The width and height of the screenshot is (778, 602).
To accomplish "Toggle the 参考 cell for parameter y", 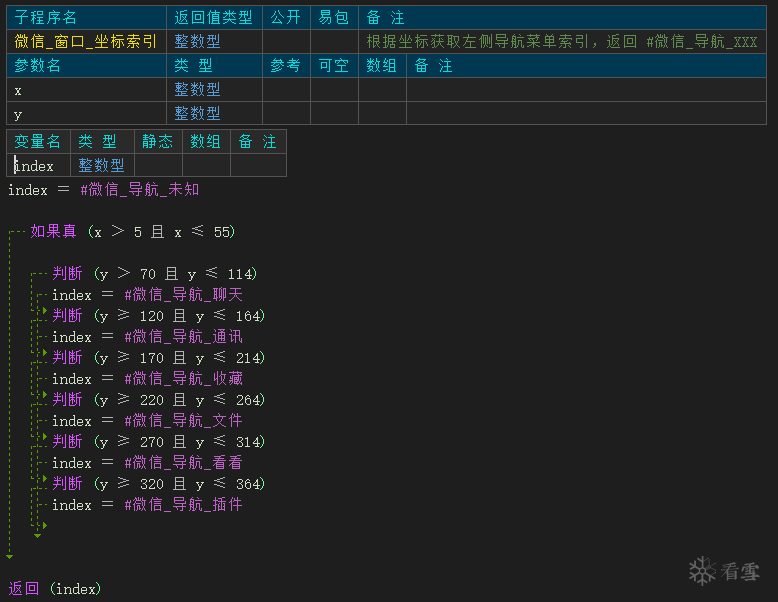I will click(x=286, y=113).
